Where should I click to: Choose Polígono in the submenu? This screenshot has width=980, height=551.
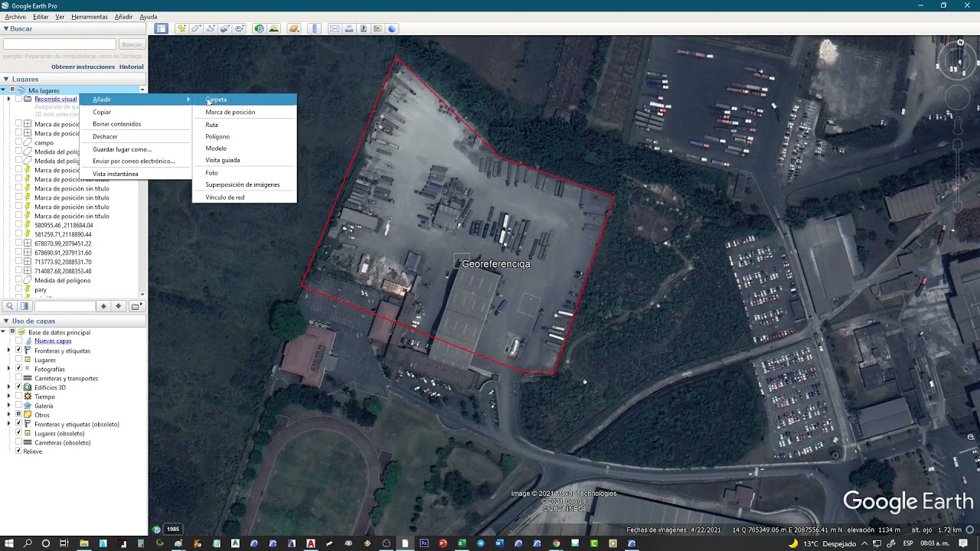click(x=244, y=136)
